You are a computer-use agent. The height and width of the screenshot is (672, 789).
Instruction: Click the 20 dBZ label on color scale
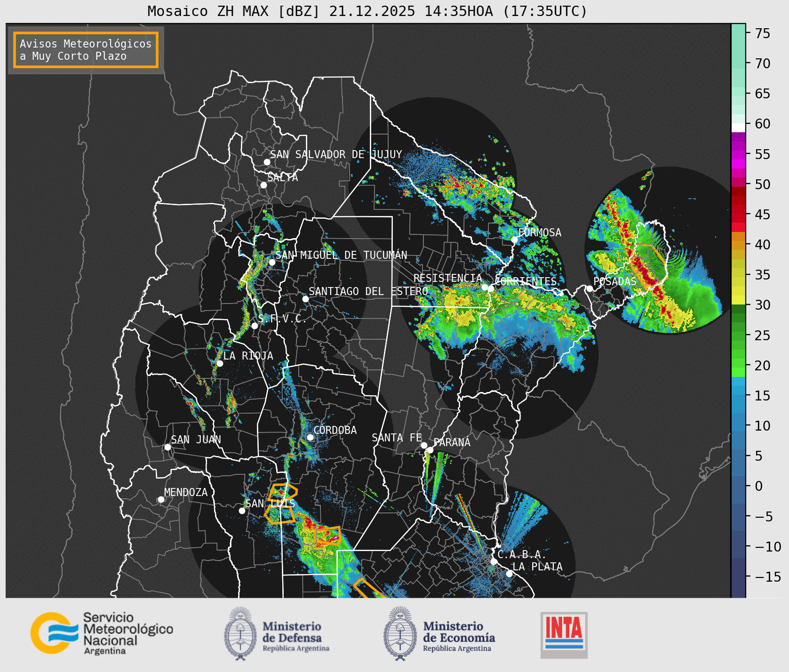763,366
